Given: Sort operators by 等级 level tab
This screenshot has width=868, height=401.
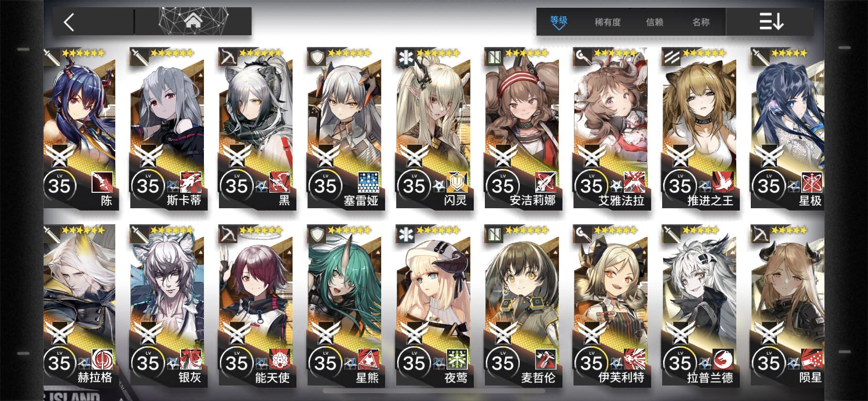Looking at the screenshot, I should click(x=559, y=22).
